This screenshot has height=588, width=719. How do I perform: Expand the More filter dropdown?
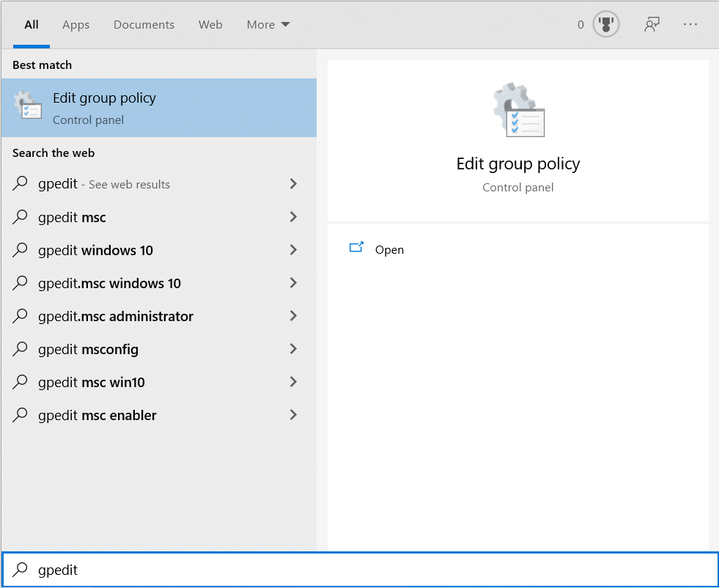click(268, 24)
